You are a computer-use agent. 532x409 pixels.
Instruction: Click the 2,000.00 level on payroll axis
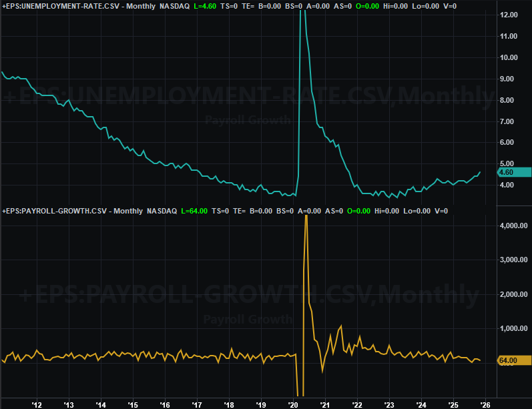[x=514, y=294]
